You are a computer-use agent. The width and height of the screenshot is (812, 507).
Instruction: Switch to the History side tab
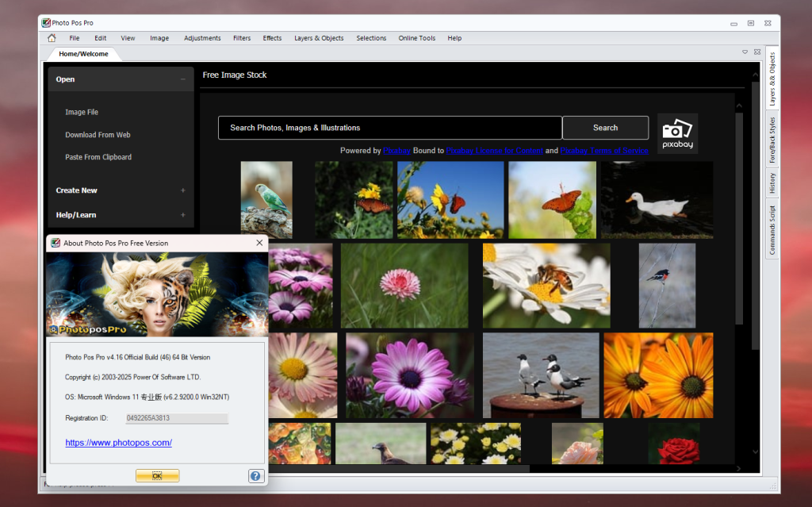[x=772, y=183]
